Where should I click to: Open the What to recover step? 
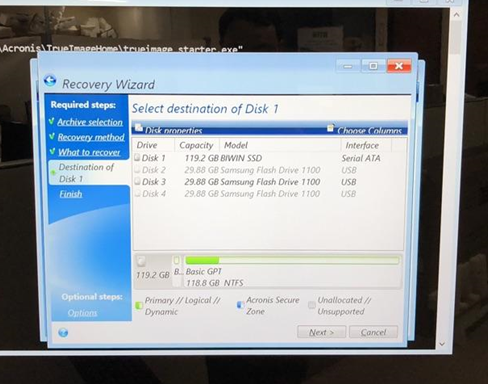(x=89, y=152)
